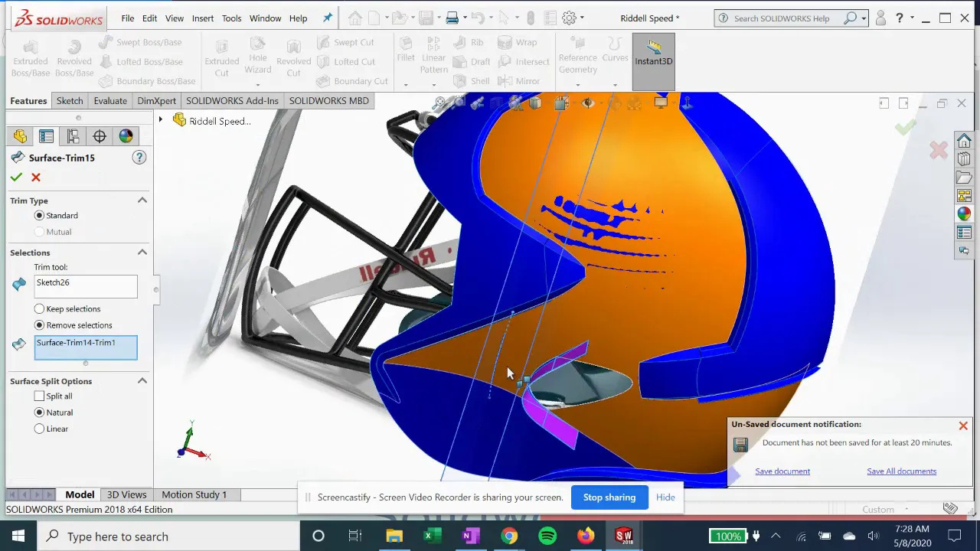Open Excel from the Windows taskbar
The image size is (980, 551).
(x=433, y=536)
